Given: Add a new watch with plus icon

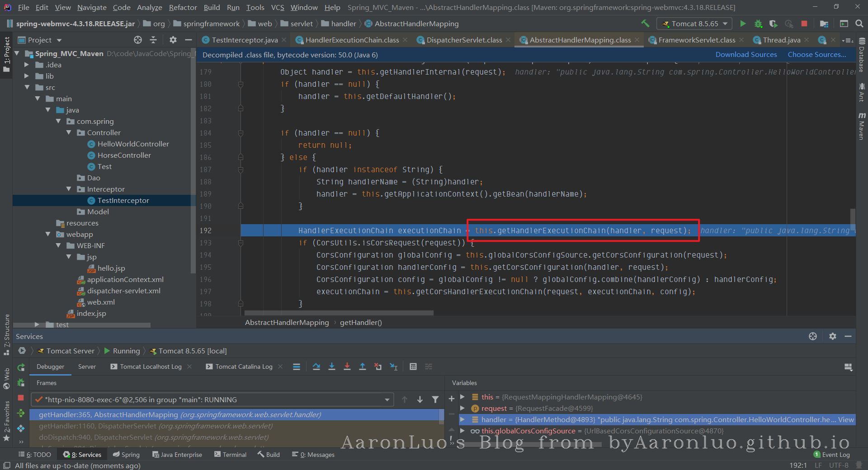Looking at the screenshot, I should point(451,399).
